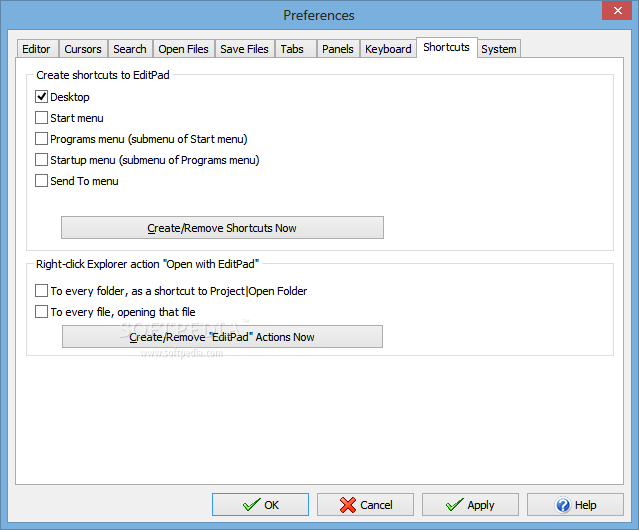Select the Keyboard tab

point(388,49)
